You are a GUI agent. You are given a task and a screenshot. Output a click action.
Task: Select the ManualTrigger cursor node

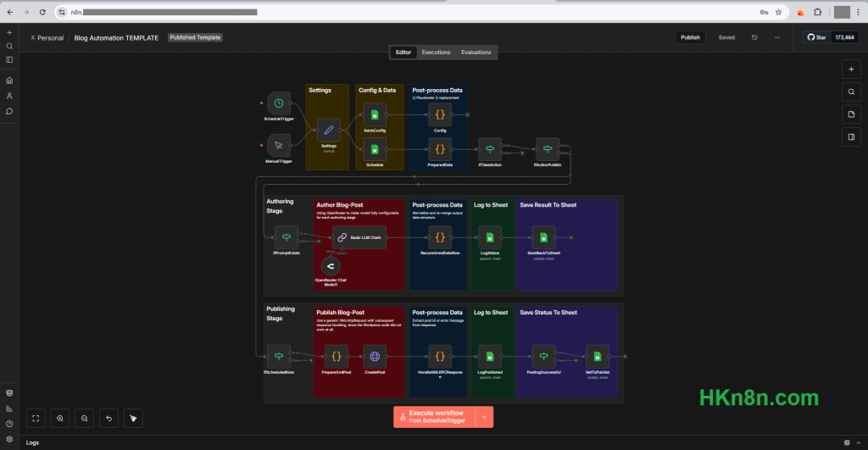pos(279,145)
